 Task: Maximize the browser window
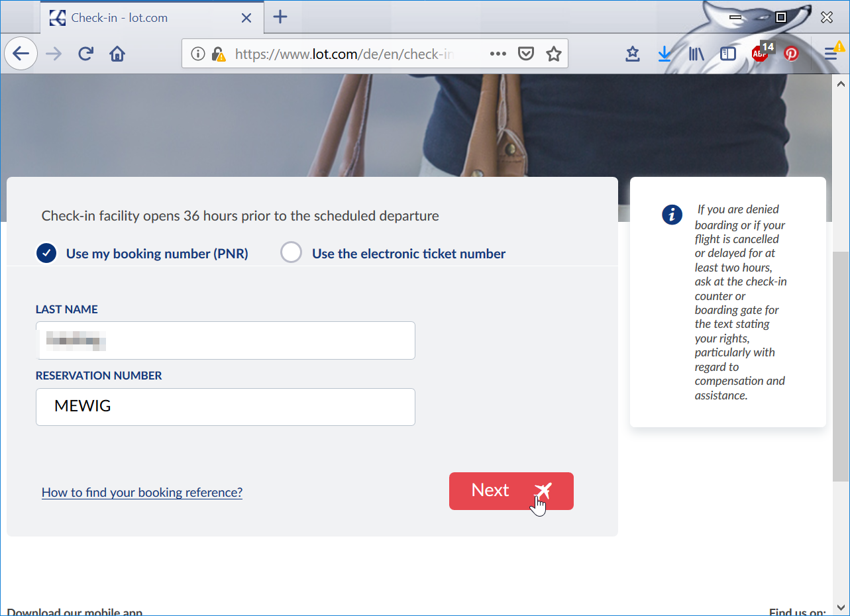[x=781, y=18]
